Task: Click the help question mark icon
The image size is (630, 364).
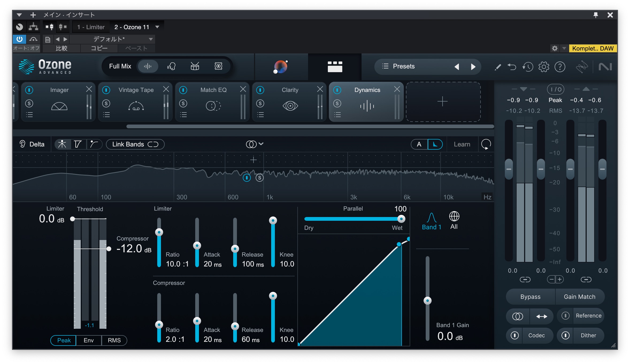Action: [x=560, y=67]
